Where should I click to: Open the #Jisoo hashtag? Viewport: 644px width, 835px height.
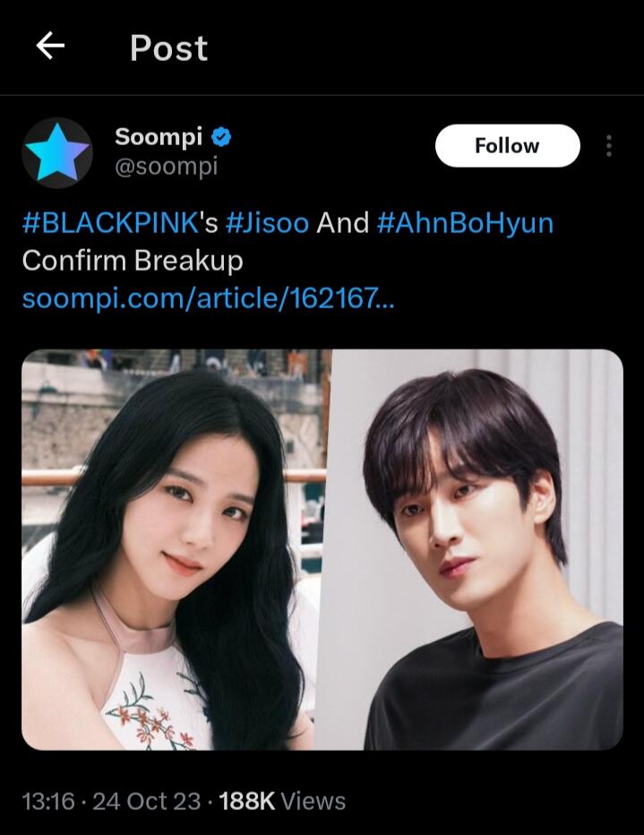coord(267,222)
